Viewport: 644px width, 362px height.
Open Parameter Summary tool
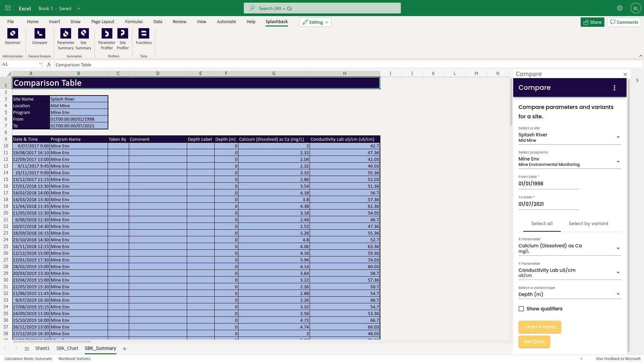pos(66,39)
